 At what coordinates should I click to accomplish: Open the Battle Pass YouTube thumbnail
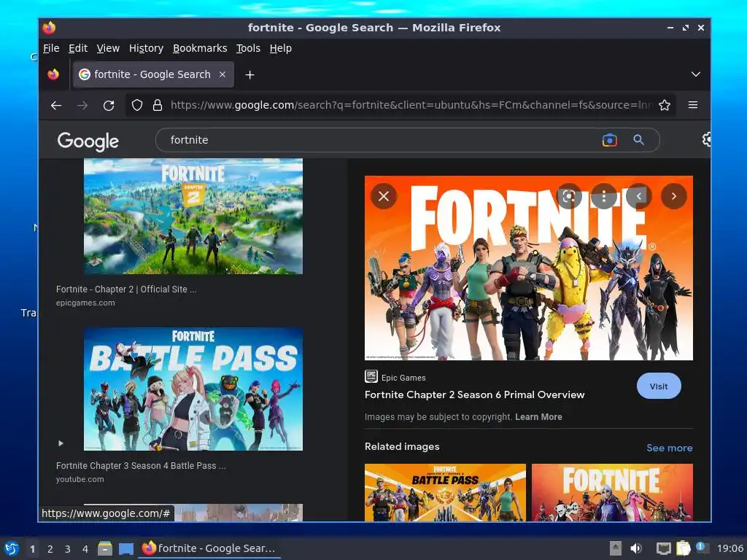tap(193, 389)
